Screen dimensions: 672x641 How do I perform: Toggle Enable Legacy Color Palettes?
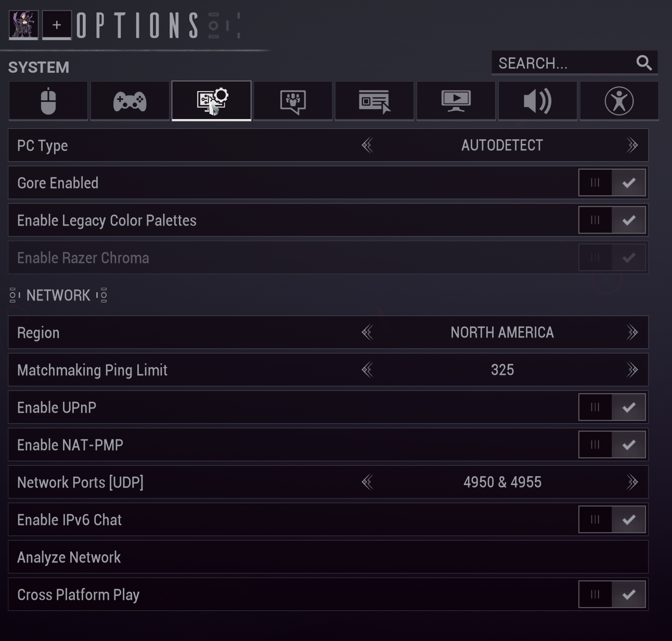tap(612, 220)
